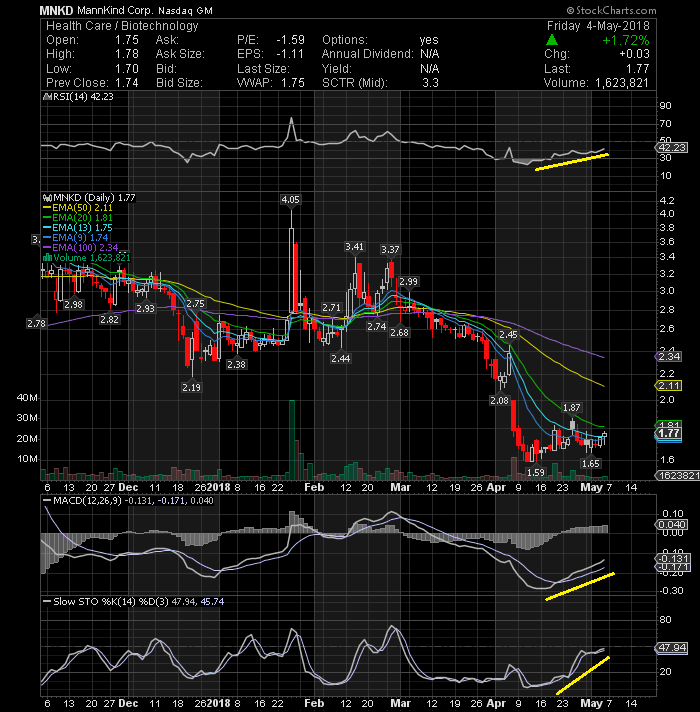The width and height of the screenshot is (700, 712).
Task: Click the Options yes value
Action: coord(429,40)
